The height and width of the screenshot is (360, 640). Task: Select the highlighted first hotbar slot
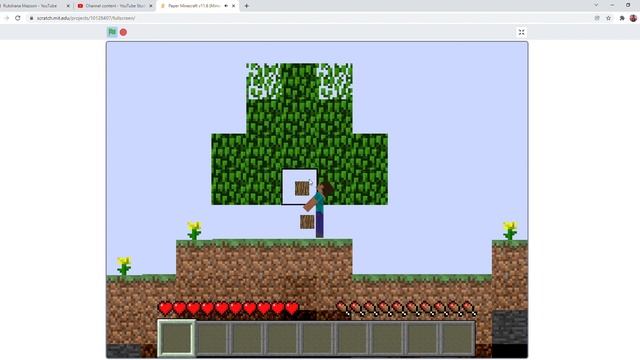tap(176, 338)
